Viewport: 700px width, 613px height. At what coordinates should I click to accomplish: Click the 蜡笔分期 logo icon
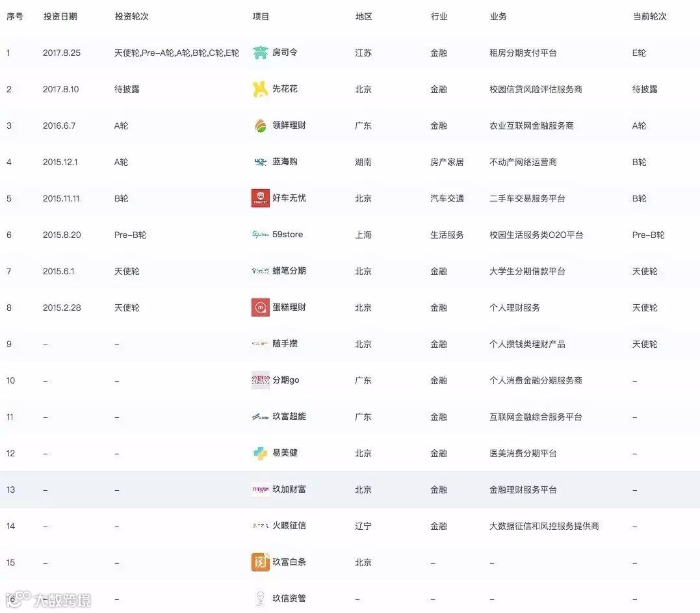pos(260,271)
